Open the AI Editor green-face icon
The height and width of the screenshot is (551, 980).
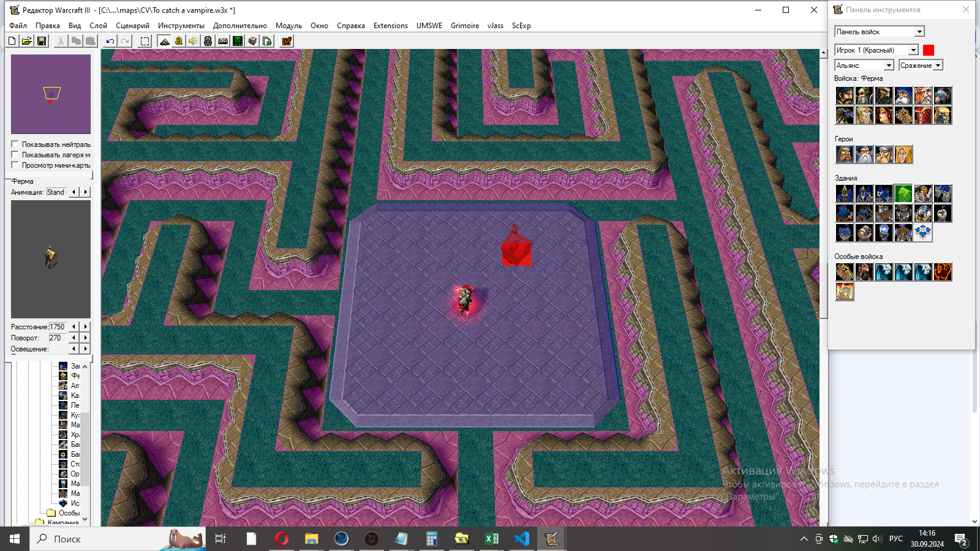coord(238,41)
